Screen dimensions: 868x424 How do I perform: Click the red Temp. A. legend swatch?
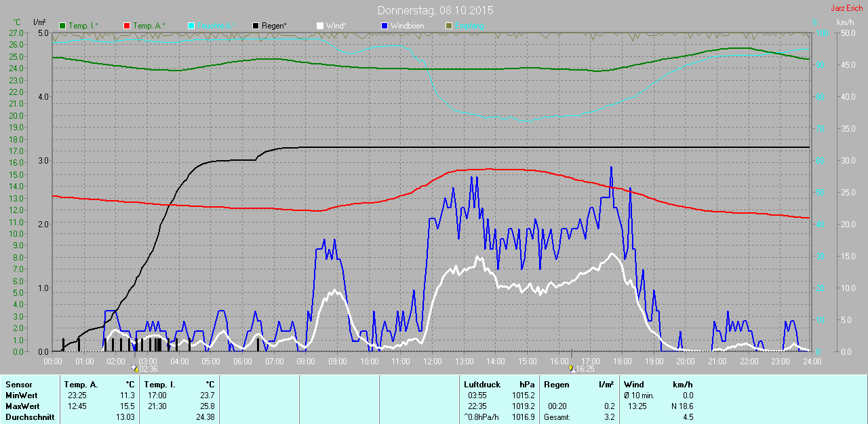point(127,26)
